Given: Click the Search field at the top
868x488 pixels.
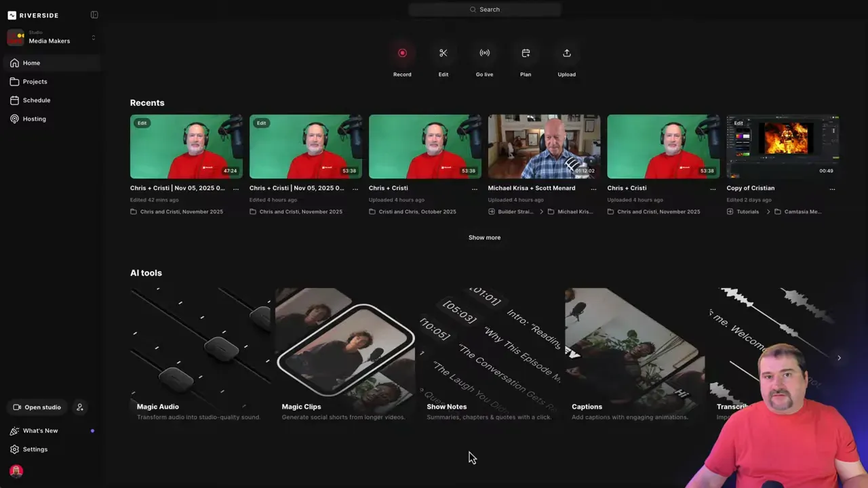Looking at the screenshot, I should click(484, 9).
